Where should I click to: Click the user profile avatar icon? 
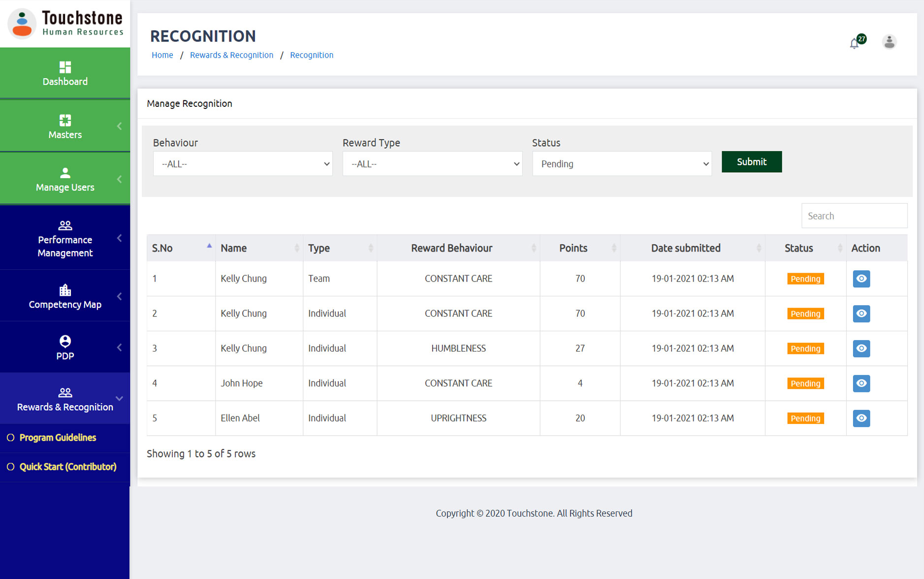click(889, 42)
